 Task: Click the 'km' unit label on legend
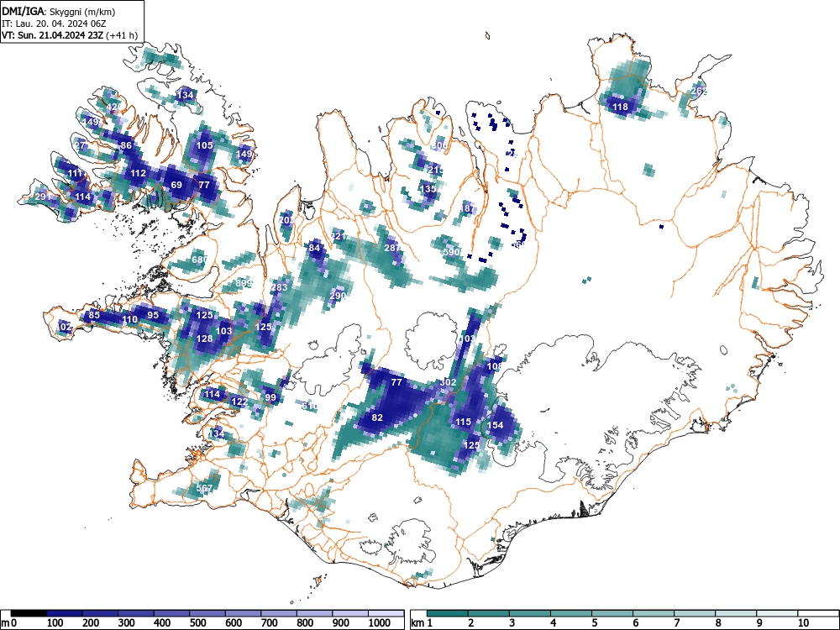click(x=417, y=623)
